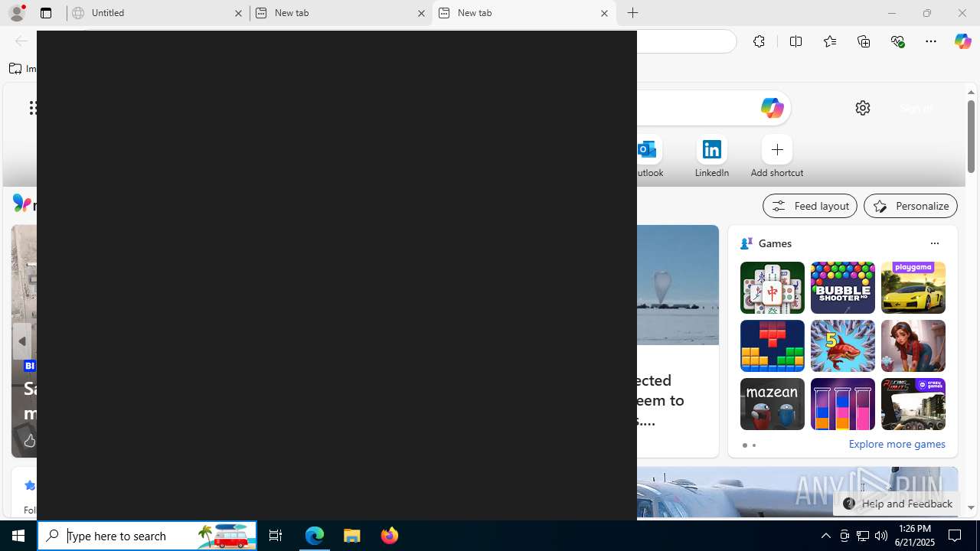The height and width of the screenshot is (551, 980).
Task: Open the Mazean game tile
Action: (x=772, y=404)
